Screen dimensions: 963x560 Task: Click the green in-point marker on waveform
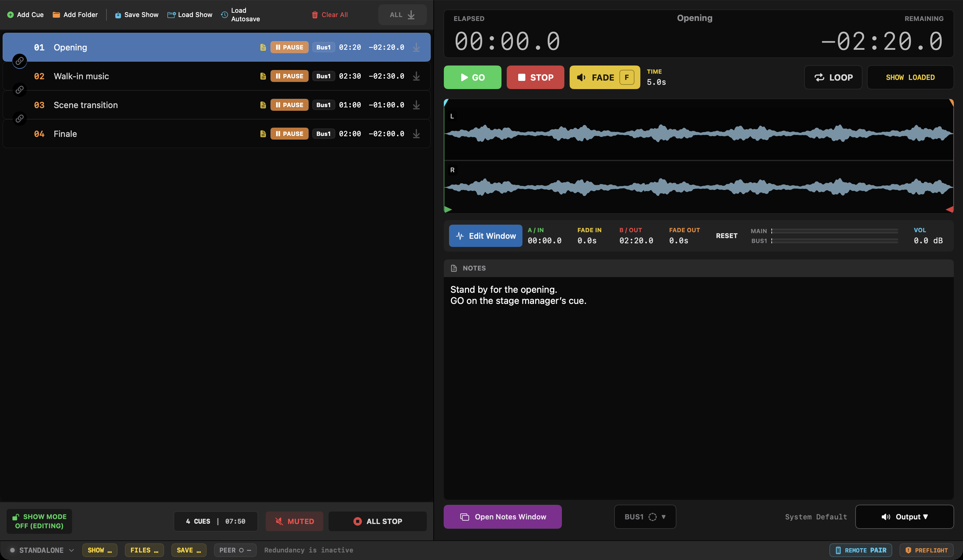pyautogui.click(x=448, y=209)
